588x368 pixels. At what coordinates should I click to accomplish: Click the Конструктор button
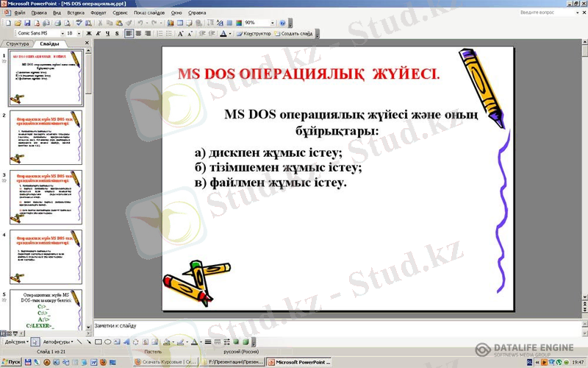254,33
